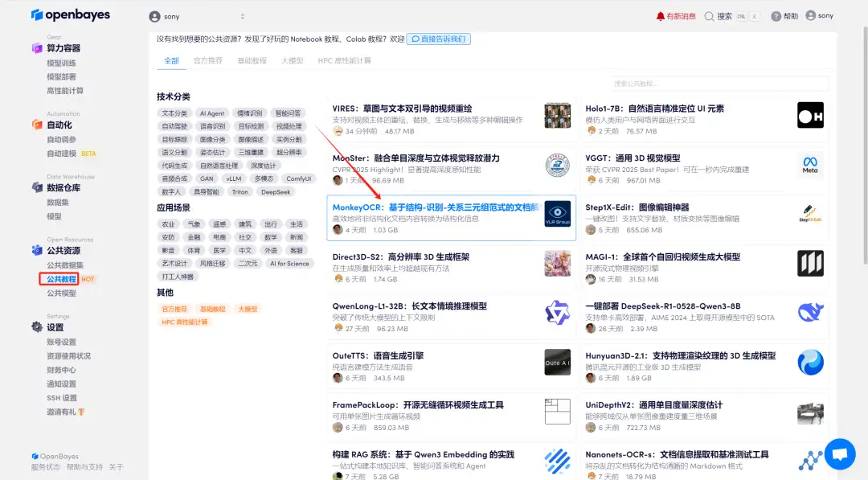This screenshot has width=868, height=480.
Task: Switch to the 官方推荐 tab
Action: click(207, 60)
